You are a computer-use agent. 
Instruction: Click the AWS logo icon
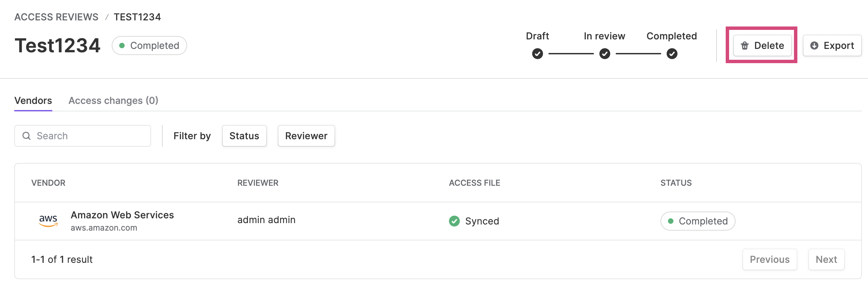(x=48, y=221)
